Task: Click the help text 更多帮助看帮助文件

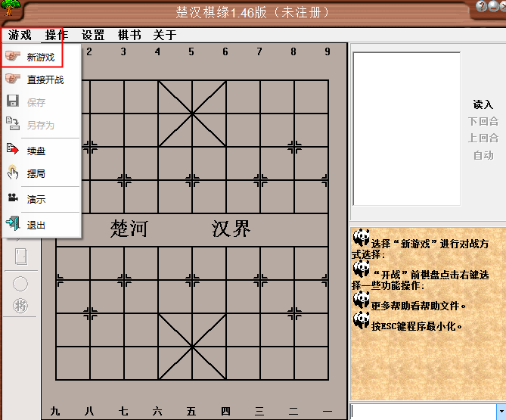Action: point(418,306)
